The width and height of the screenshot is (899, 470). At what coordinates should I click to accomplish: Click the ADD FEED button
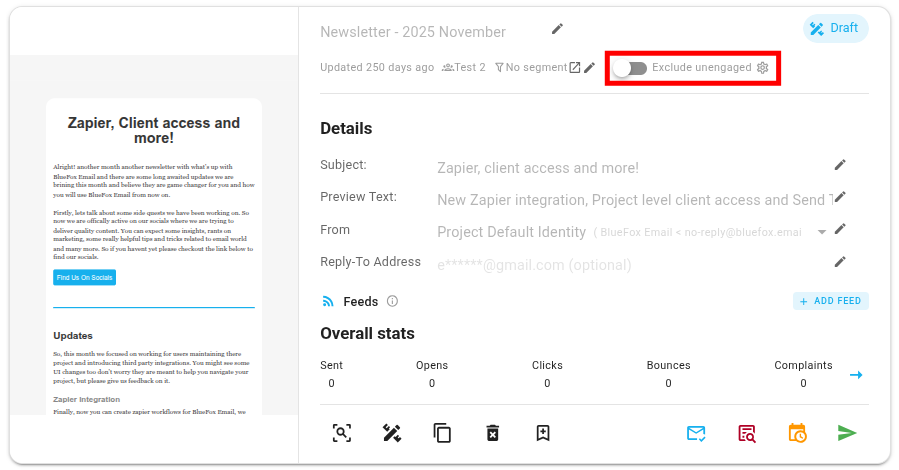coord(831,301)
